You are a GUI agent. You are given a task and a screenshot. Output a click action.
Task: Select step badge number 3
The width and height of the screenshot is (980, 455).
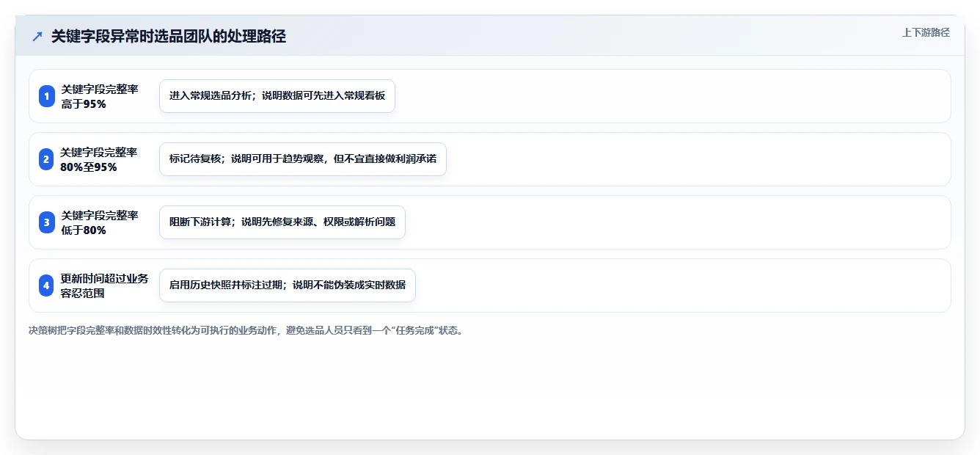[46, 222]
